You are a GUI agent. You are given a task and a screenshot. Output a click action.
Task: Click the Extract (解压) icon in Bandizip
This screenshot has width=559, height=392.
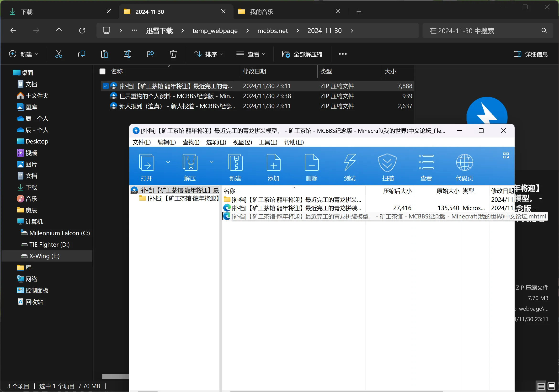click(190, 162)
